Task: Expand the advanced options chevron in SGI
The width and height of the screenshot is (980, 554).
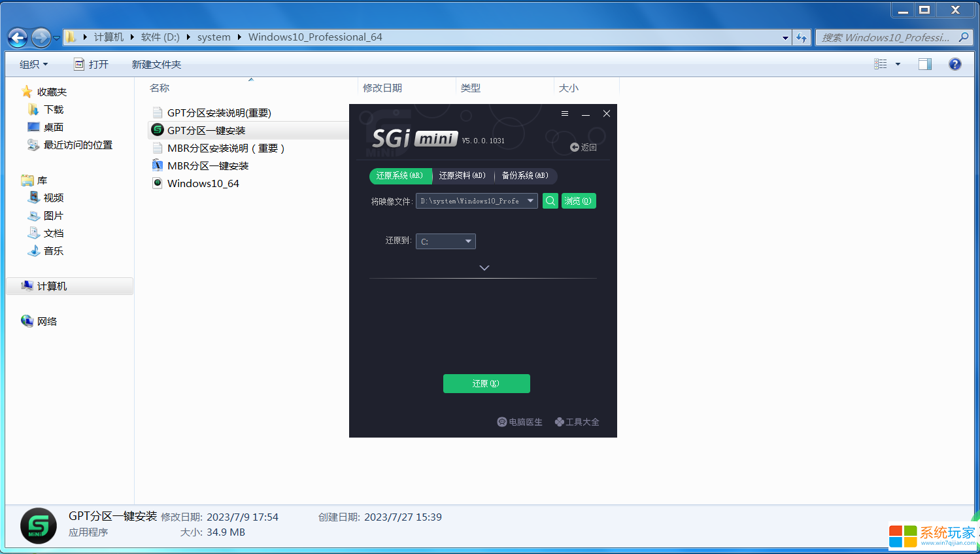Action: tap(484, 268)
